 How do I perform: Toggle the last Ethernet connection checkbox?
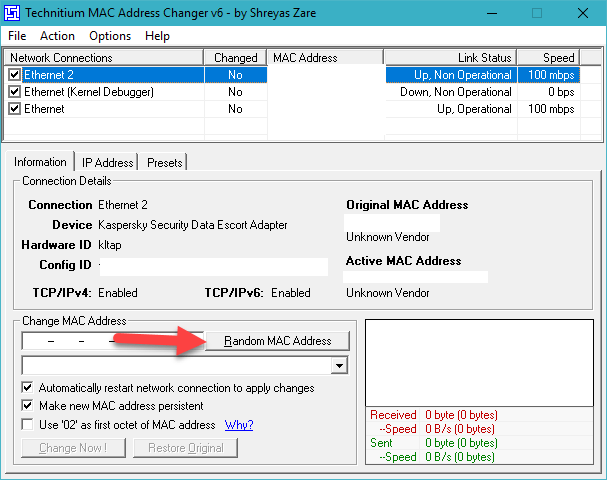pos(14,109)
